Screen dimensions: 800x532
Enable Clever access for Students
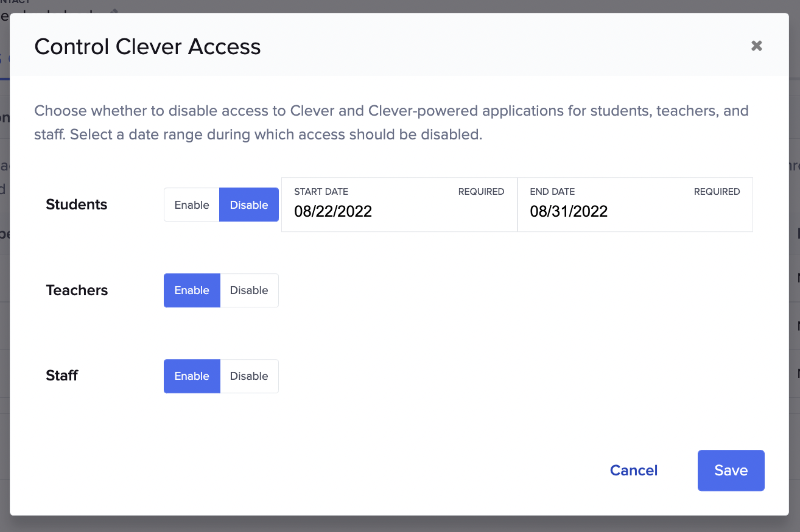pyautogui.click(x=191, y=205)
